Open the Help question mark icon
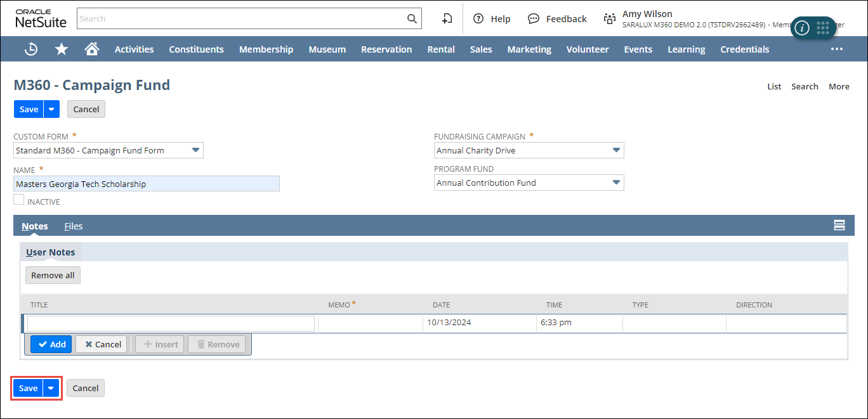 (x=478, y=19)
